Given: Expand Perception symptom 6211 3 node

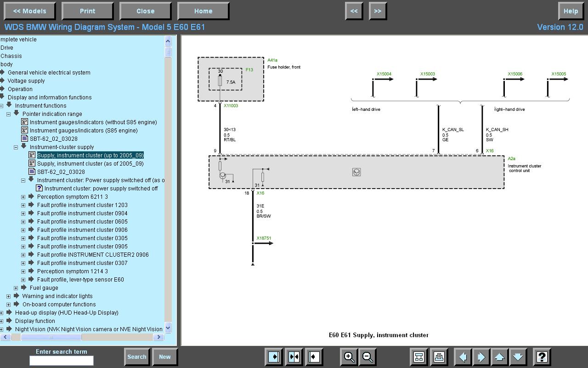Looking at the screenshot, I should 23,197.
